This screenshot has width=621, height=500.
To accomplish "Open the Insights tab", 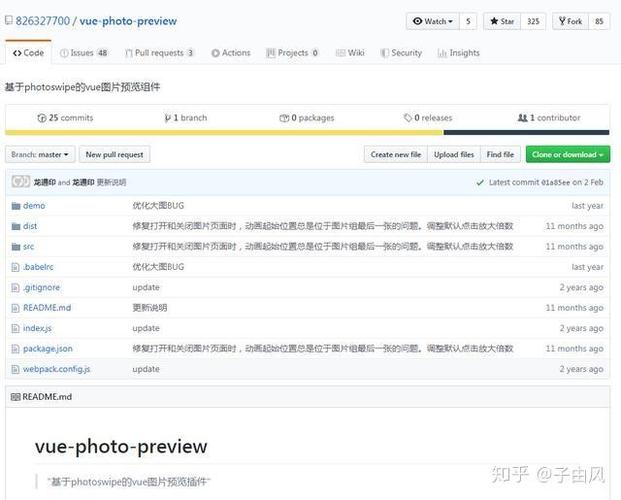I will click(x=459, y=53).
